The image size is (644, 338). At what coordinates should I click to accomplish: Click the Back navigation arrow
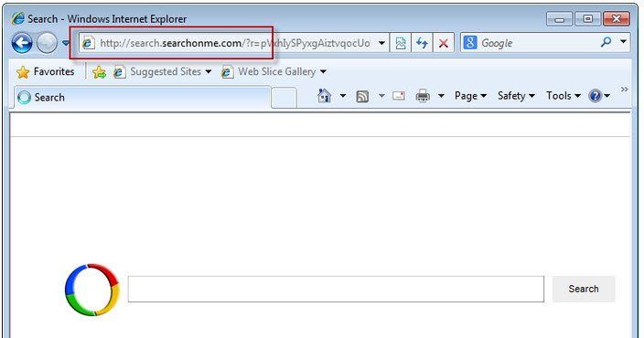pyautogui.click(x=22, y=43)
